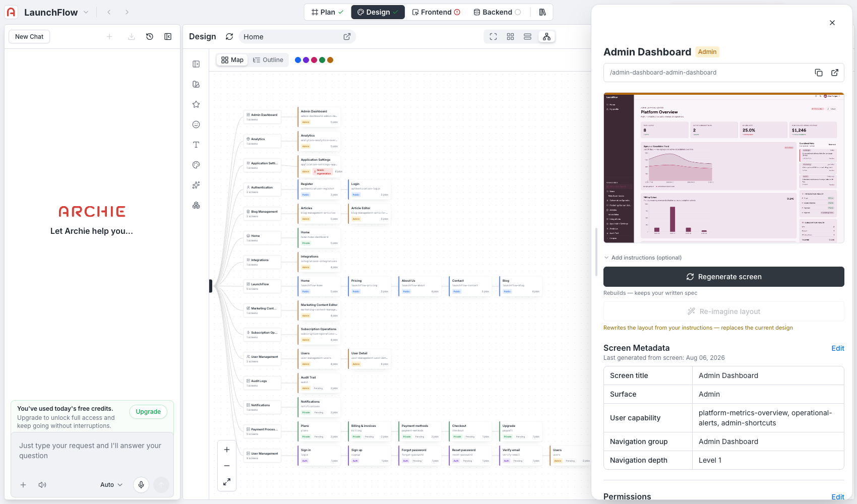Open the Auto mode dropdown
Screen dimensions: 857x504
coord(111,485)
